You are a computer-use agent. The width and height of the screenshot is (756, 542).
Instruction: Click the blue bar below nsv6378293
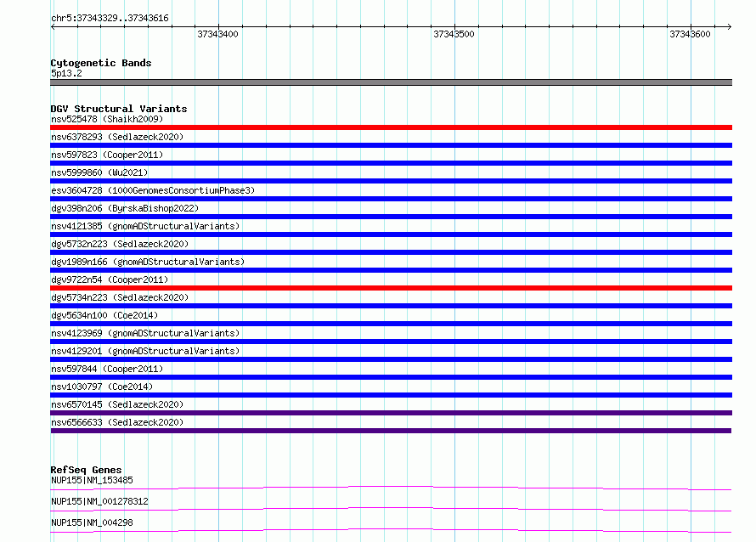pyautogui.click(x=391, y=145)
